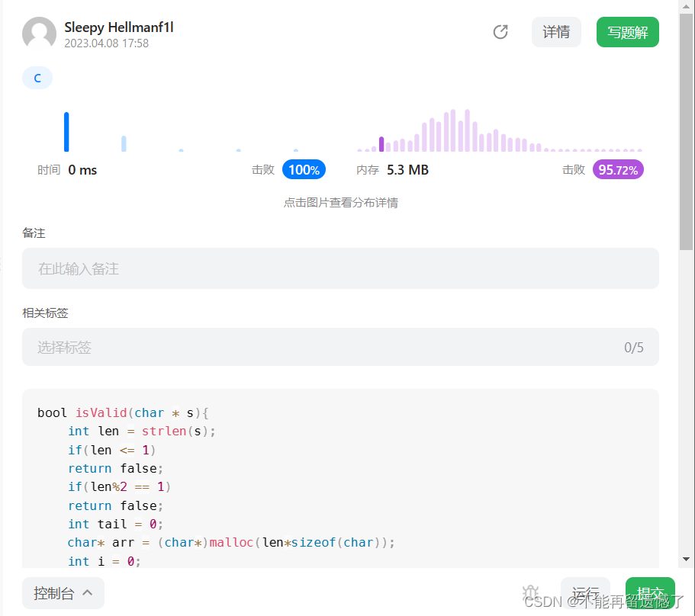Click the green 提交 submit button
The width and height of the screenshot is (695, 616).
(650, 592)
